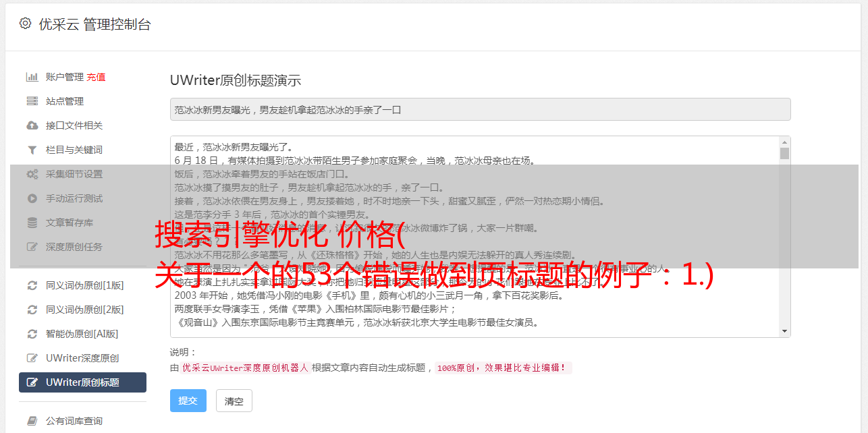Click the 优采云UWriter深度原创机器人 red link text
The width and height of the screenshot is (868, 433).
coord(245,368)
